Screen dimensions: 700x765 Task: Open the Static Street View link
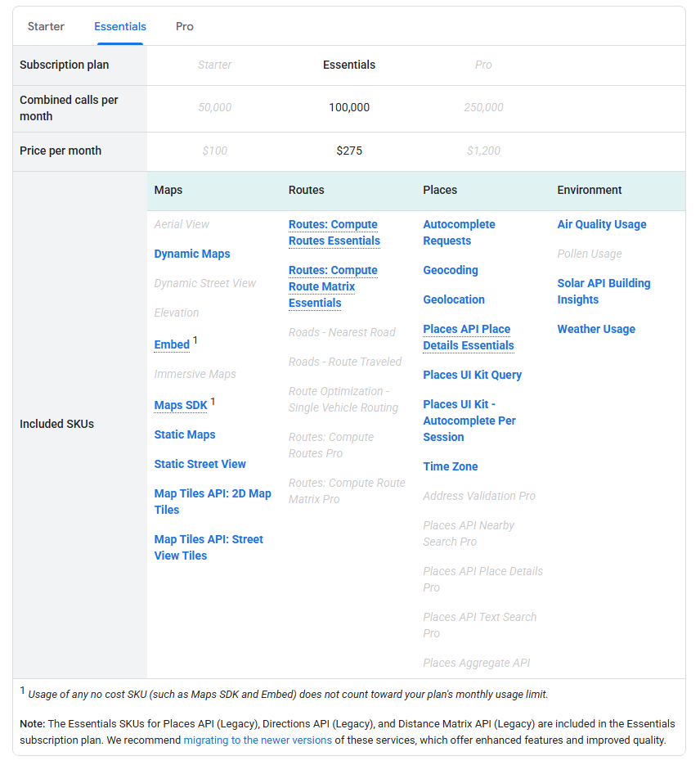click(200, 464)
